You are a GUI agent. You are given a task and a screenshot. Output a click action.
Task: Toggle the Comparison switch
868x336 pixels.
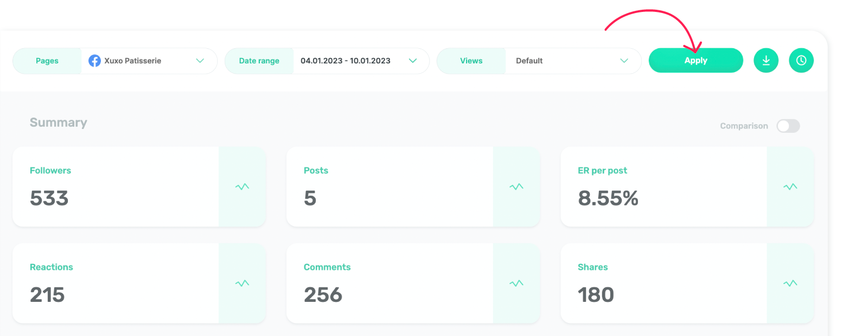coord(788,126)
